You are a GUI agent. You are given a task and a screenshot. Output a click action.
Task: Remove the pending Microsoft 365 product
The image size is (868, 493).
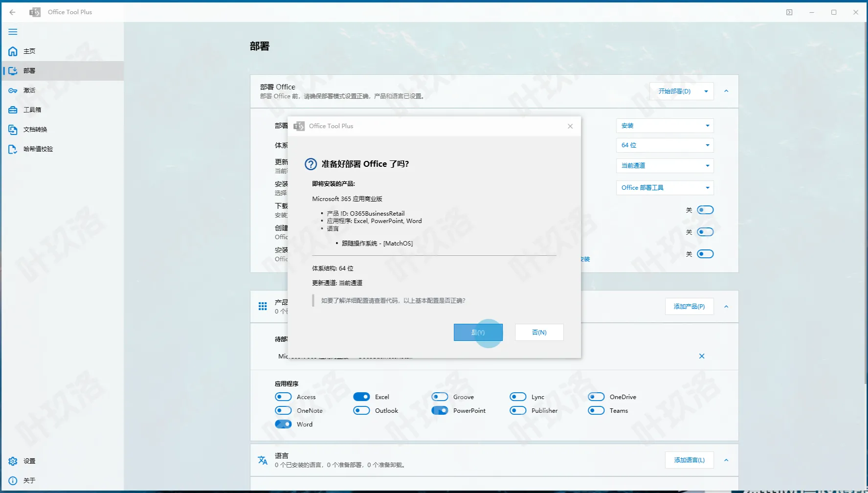[702, 356]
